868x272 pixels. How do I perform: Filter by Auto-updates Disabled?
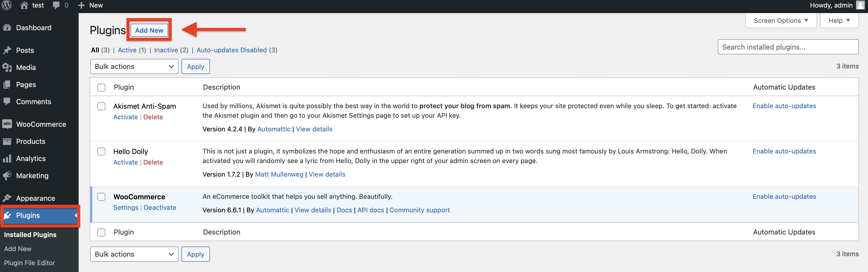click(231, 50)
